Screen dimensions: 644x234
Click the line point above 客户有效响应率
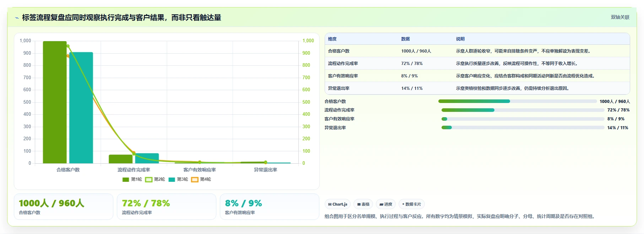200,162
